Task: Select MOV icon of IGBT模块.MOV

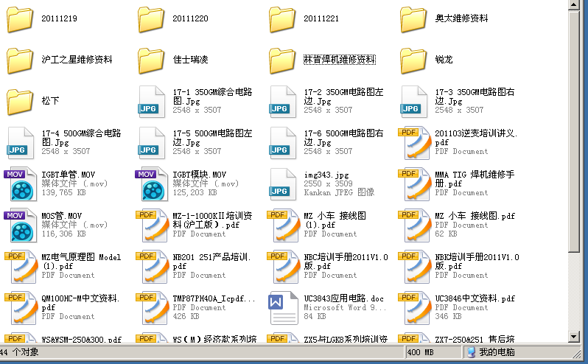Action: [x=152, y=184]
